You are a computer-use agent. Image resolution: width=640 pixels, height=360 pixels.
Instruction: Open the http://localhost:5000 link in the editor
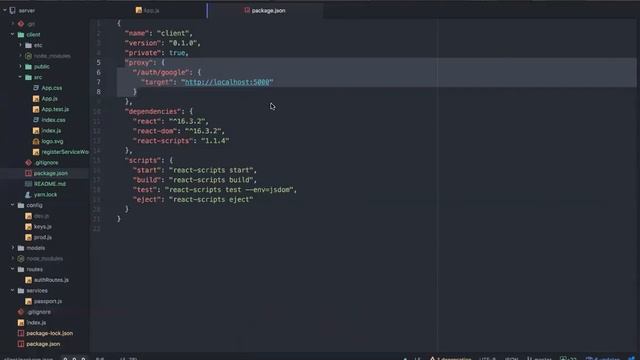(x=227, y=82)
